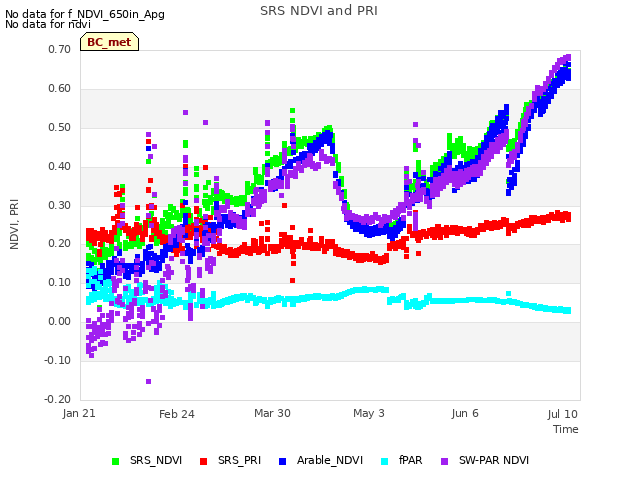The height and width of the screenshot is (480, 640).
Task: Click the cyan fPAR legend swatch
Action: (x=384, y=461)
